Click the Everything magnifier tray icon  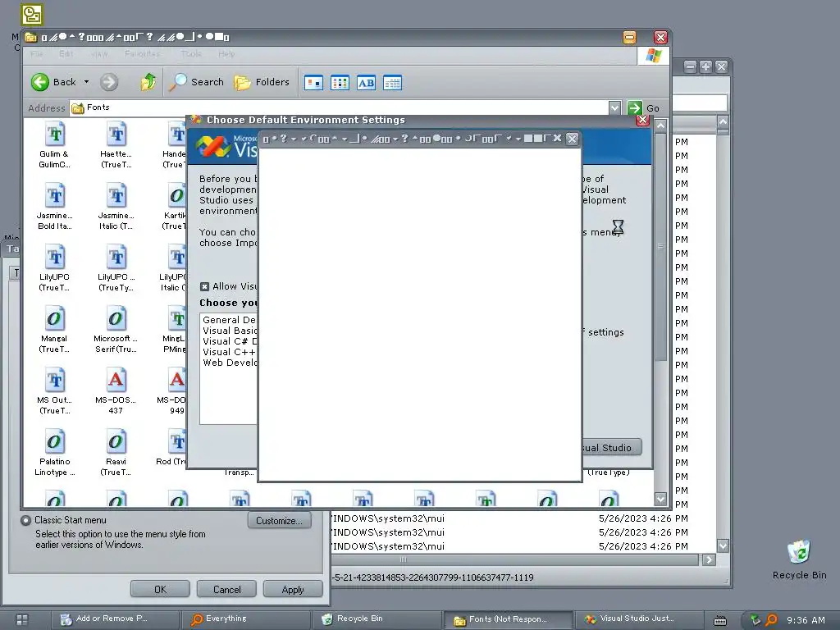point(771,620)
